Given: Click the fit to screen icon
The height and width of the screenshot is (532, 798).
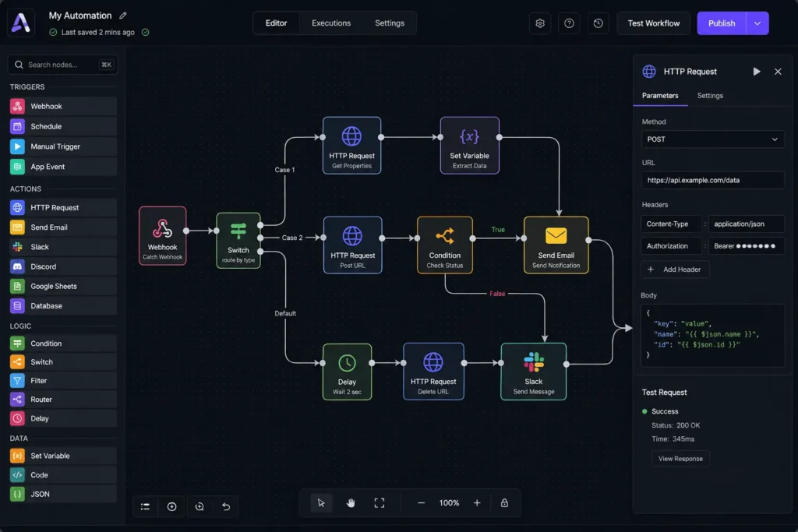Looking at the screenshot, I should [380, 503].
